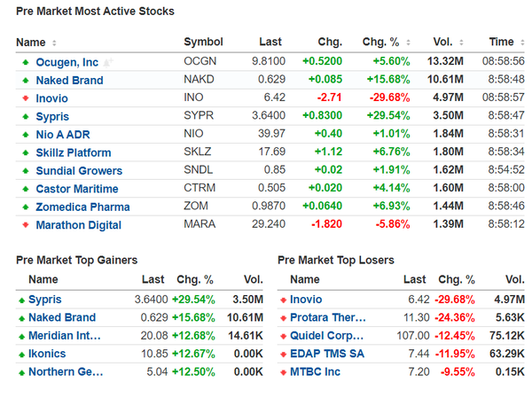Open Ikonics in the Top Gainers list
Image resolution: width=532 pixels, height=398 pixels.
tap(47, 354)
